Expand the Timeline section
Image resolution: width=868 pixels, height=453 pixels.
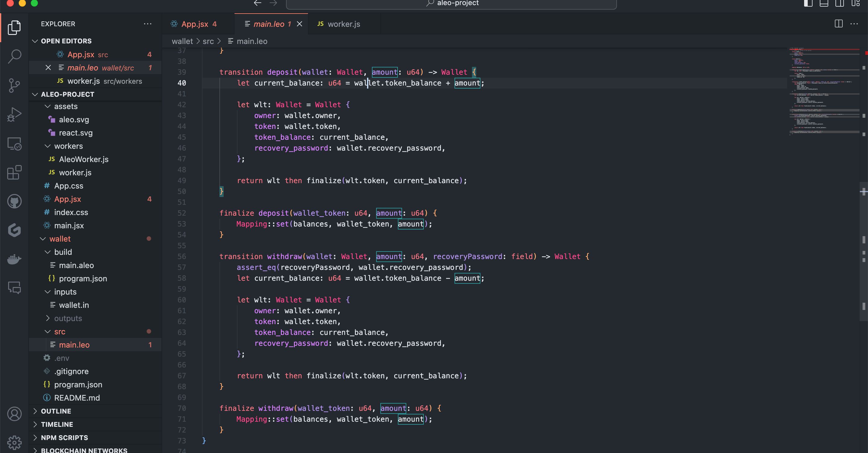95,424
